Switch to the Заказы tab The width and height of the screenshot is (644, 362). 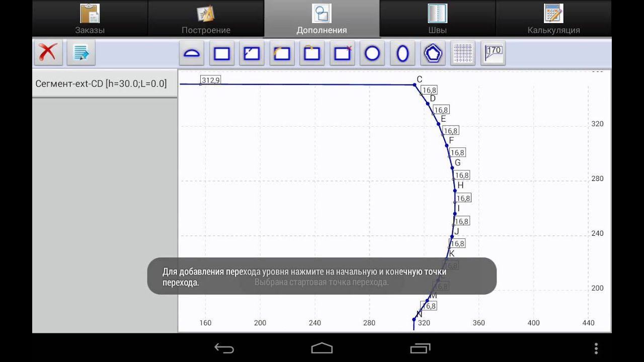tap(90, 19)
